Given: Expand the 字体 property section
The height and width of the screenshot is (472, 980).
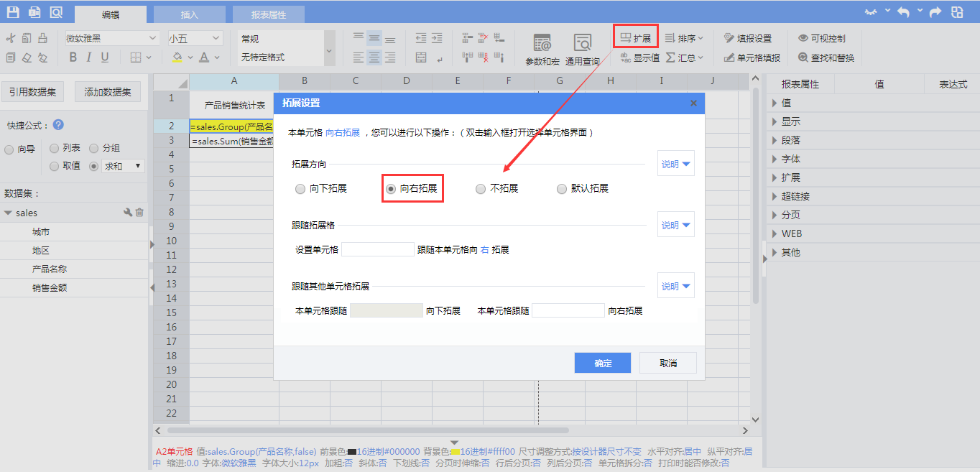Looking at the screenshot, I should tap(790, 159).
